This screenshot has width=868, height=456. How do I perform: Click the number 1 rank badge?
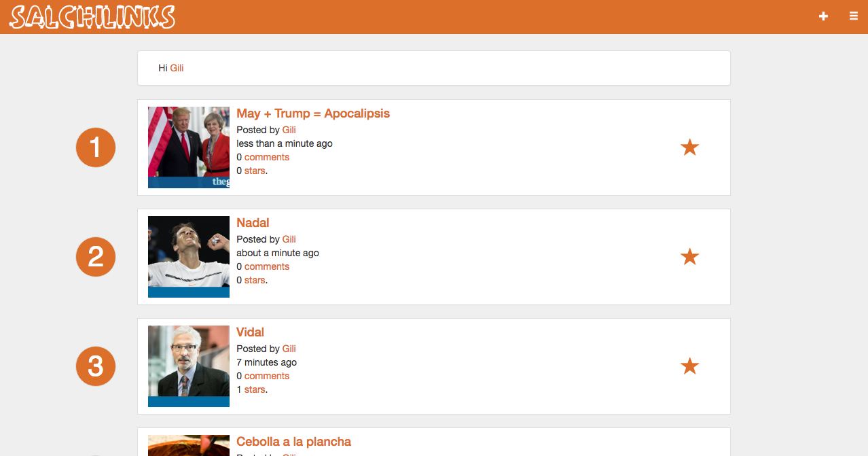[96, 147]
